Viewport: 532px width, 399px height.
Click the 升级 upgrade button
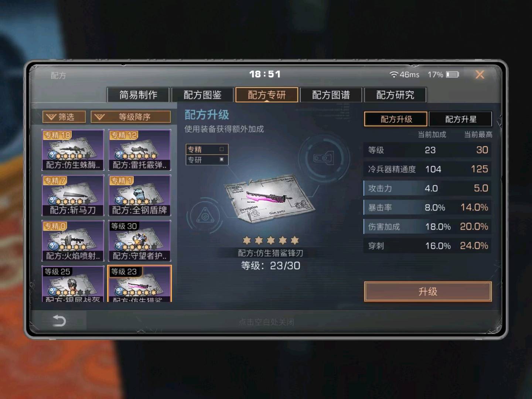(428, 292)
